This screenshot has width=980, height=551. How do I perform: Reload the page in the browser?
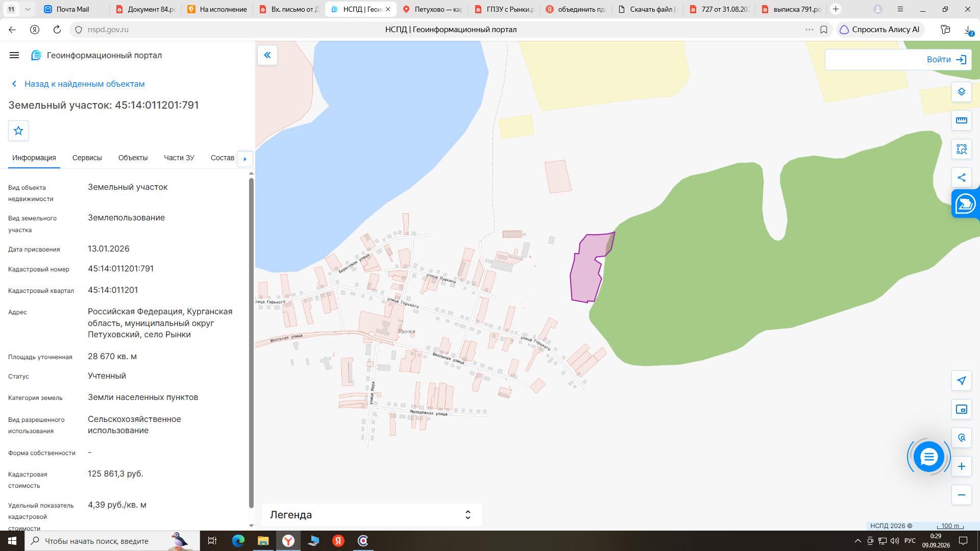click(x=57, y=30)
